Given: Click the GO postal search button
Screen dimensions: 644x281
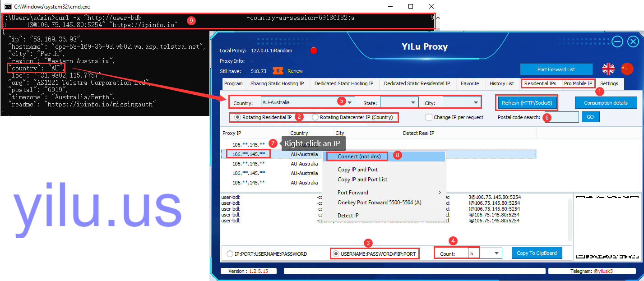Looking at the screenshot, I should pos(590,117).
